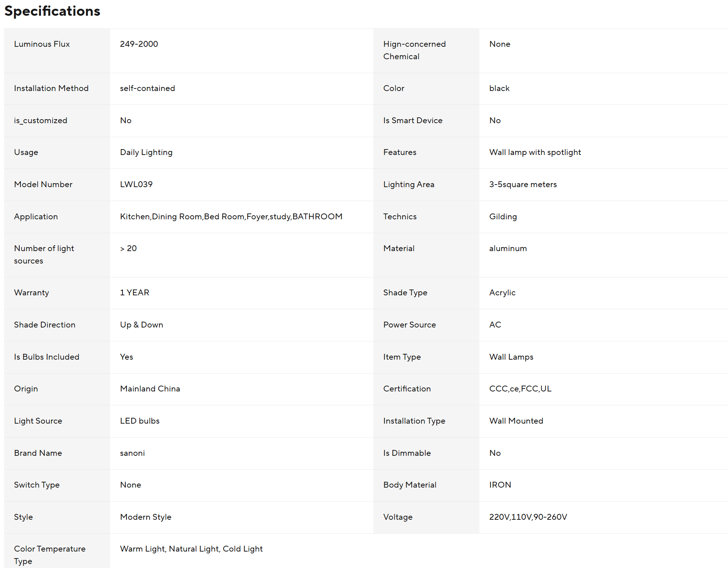Image resolution: width=728 pixels, height=568 pixels.
Task: Select the Technics value Gilding
Action: click(x=503, y=216)
